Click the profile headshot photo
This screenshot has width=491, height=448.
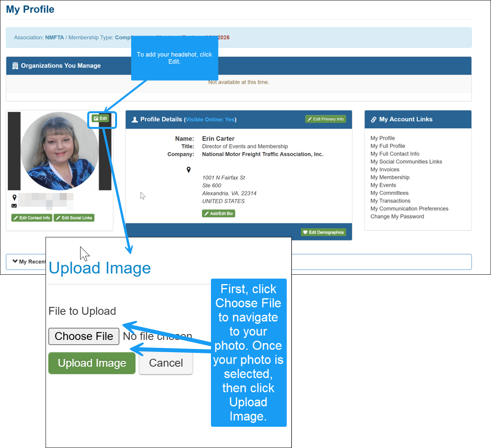[x=60, y=151]
